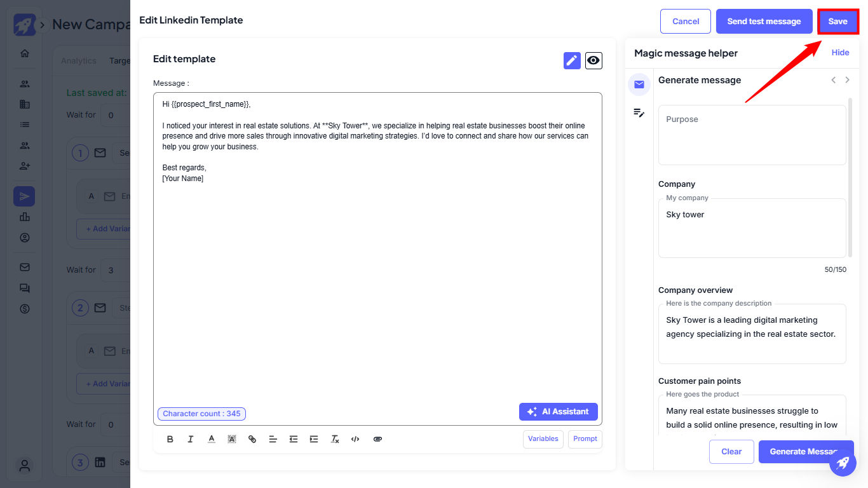Image resolution: width=868 pixels, height=488 pixels.
Task: Clear text formatting with the Tx icon
Action: (335, 439)
